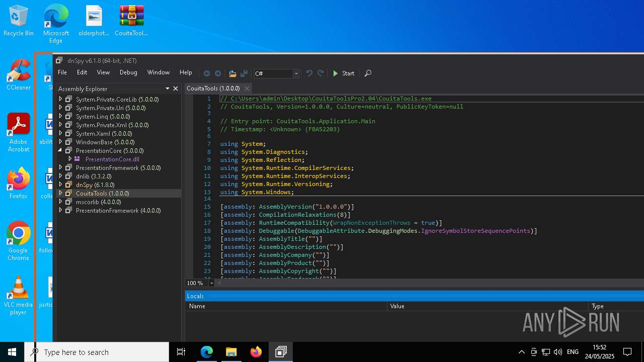Screen dimensions: 644x362
Task: Open File Explorer from the taskbar
Action: [x=231, y=352]
